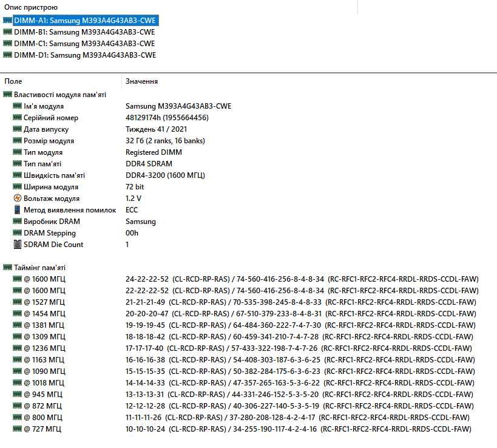Select the '@ 1018 МГц' row label
This screenshot has height=448, width=497.
(x=44, y=383)
